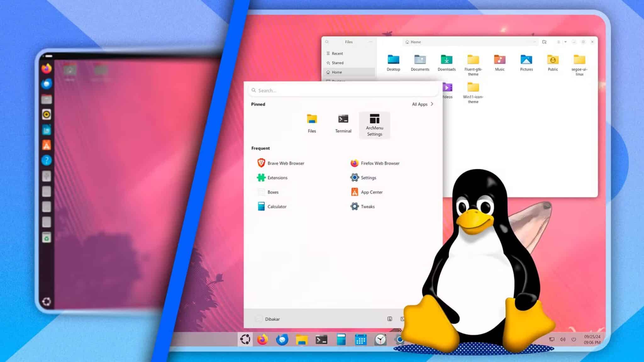Open the Calendar app on the taskbar
Screen dimensions: 644x362
[361, 340]
